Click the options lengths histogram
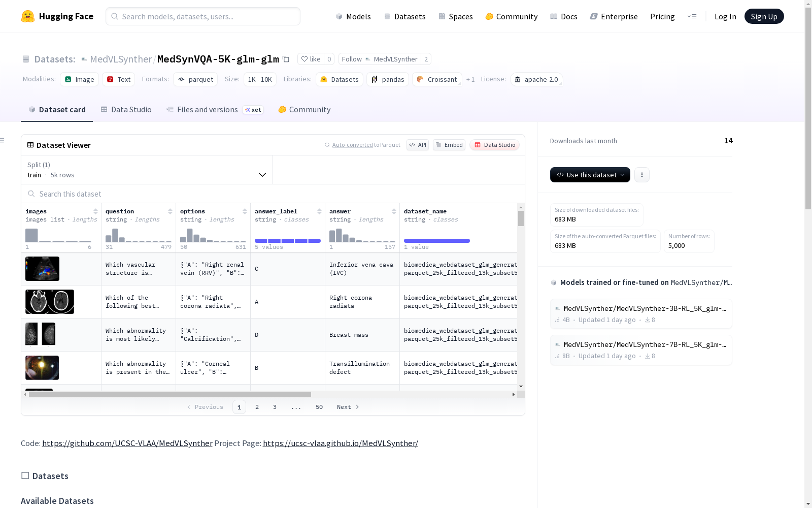 213,235
